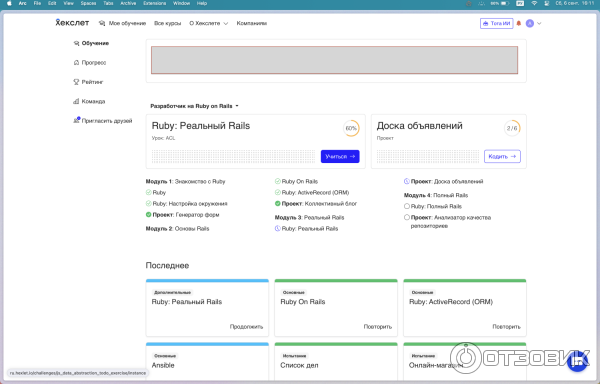Viewport: 600px width, 384px height.
Task: Click the Рейтинг trophy icon in sidebar
Action: coord(76,82)
